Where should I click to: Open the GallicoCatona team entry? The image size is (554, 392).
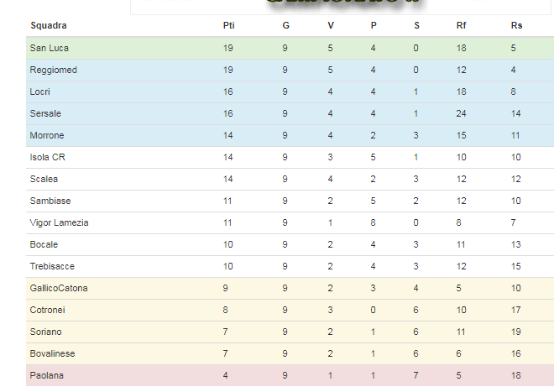pos(59,288)
